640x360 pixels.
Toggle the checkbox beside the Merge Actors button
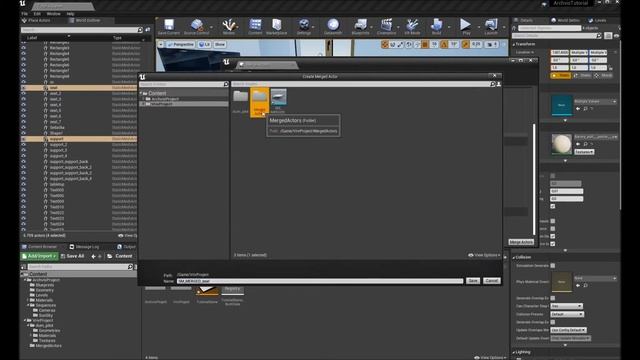(x=553, y=244)
